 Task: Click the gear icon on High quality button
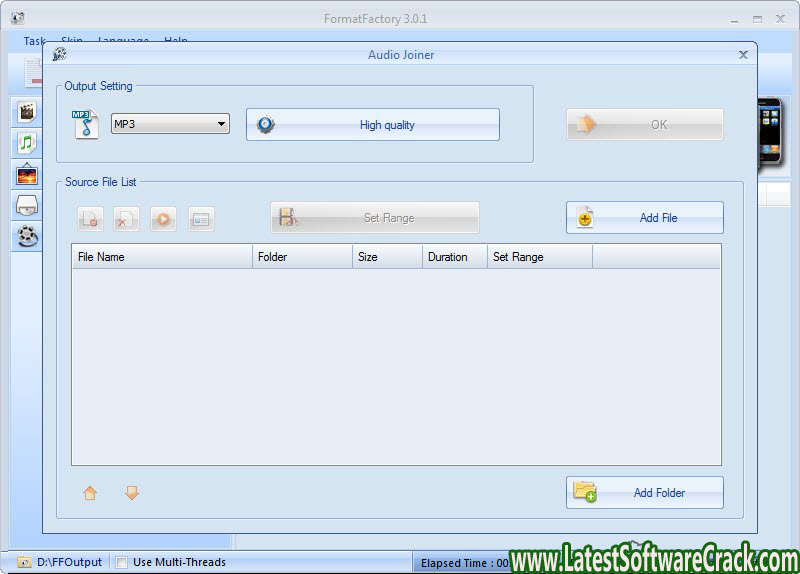click(x=266, y=124)
